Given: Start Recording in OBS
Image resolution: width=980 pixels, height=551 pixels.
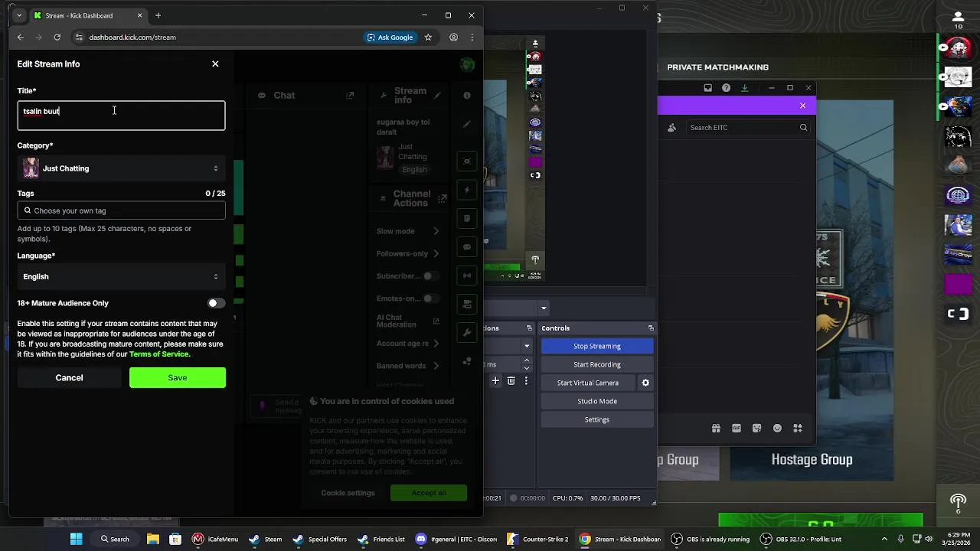Looking at the screenshot, I should (x=597, y=364).
